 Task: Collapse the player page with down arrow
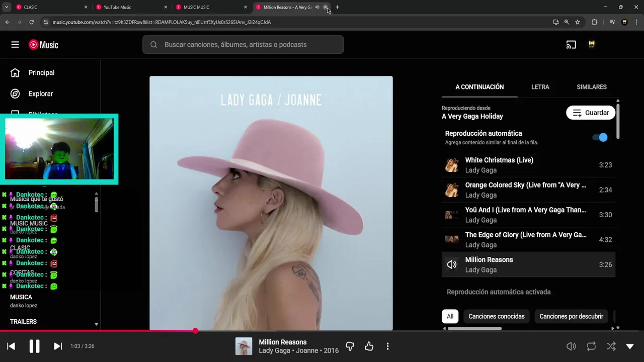(630, 346)
